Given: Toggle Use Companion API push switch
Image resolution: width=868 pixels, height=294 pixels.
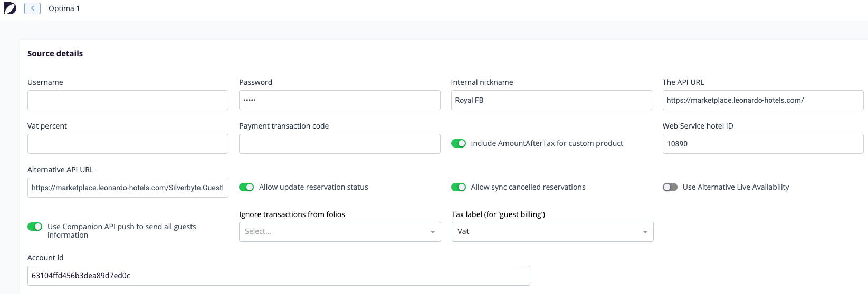Looking at the screenshot, I should coord(35,227).
